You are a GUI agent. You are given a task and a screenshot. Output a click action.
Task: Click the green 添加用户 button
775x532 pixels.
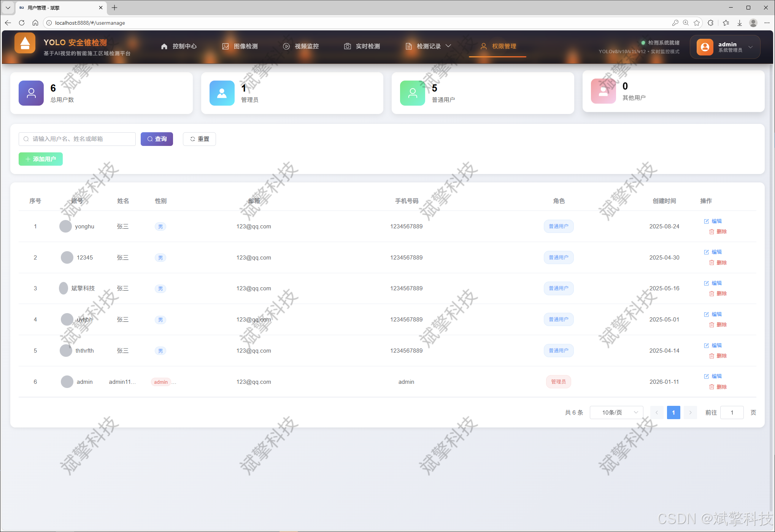[41, 159]
